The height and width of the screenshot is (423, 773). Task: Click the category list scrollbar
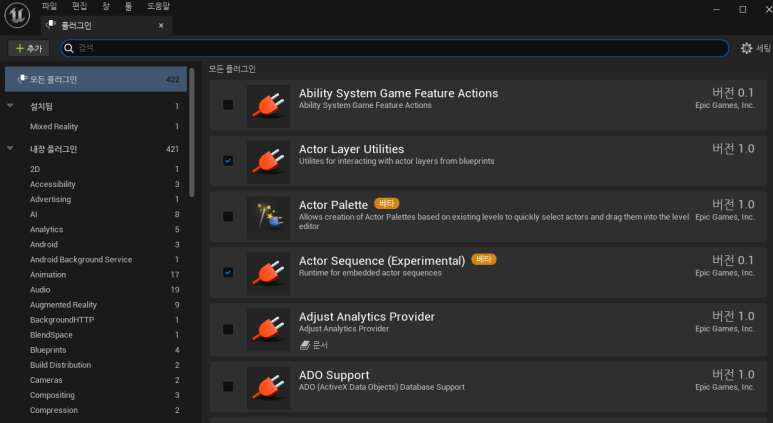pos(192,132)
